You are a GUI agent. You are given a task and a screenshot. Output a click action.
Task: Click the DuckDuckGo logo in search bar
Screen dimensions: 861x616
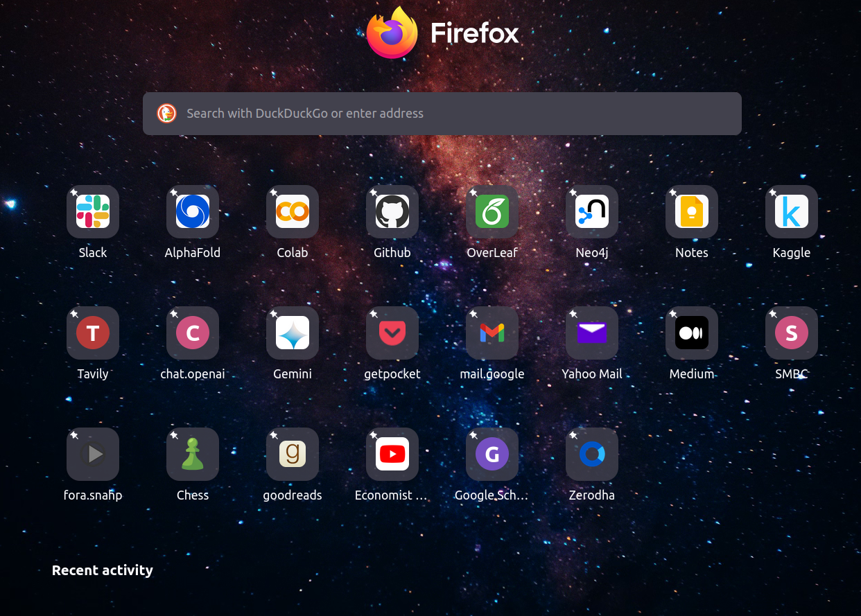click(x=166, y=114)
